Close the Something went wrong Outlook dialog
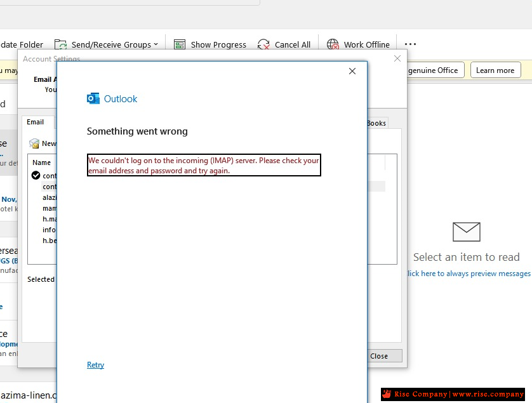This screenshot has height=403, width=532. (352, 71)
